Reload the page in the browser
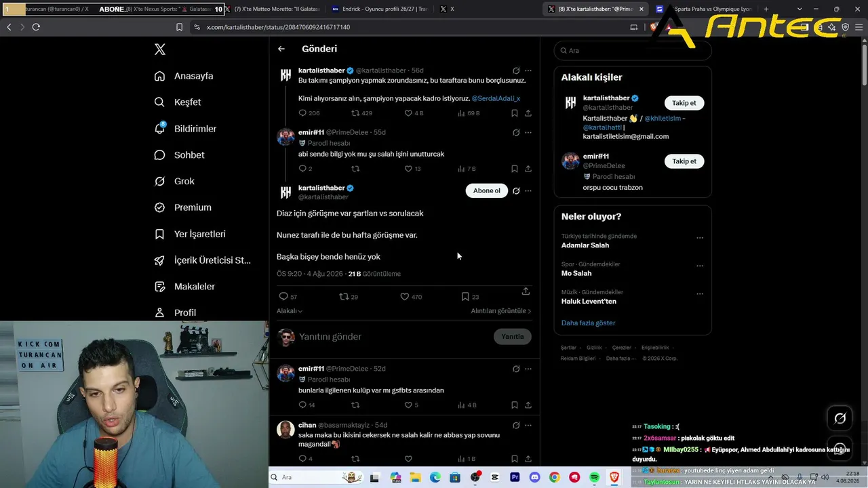This screenshot has width=868, height=488. (x=36, y=27)
